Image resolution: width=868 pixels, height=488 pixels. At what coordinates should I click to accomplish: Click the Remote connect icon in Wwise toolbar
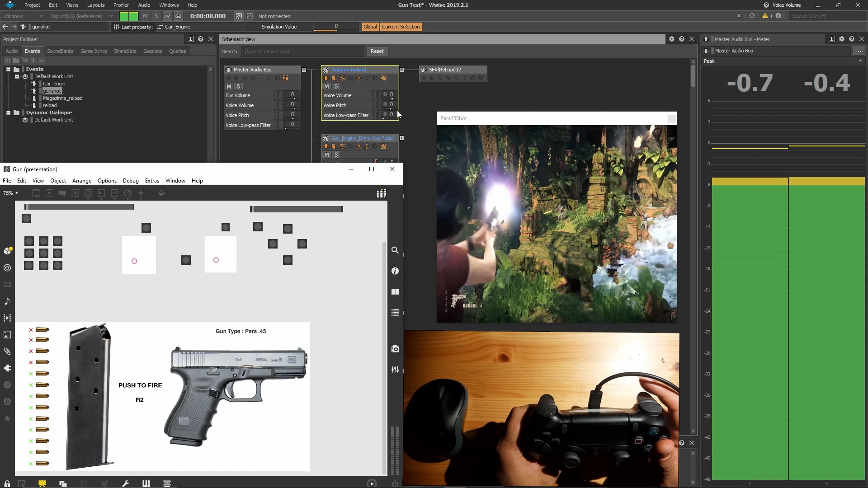(x=239, y=16)
